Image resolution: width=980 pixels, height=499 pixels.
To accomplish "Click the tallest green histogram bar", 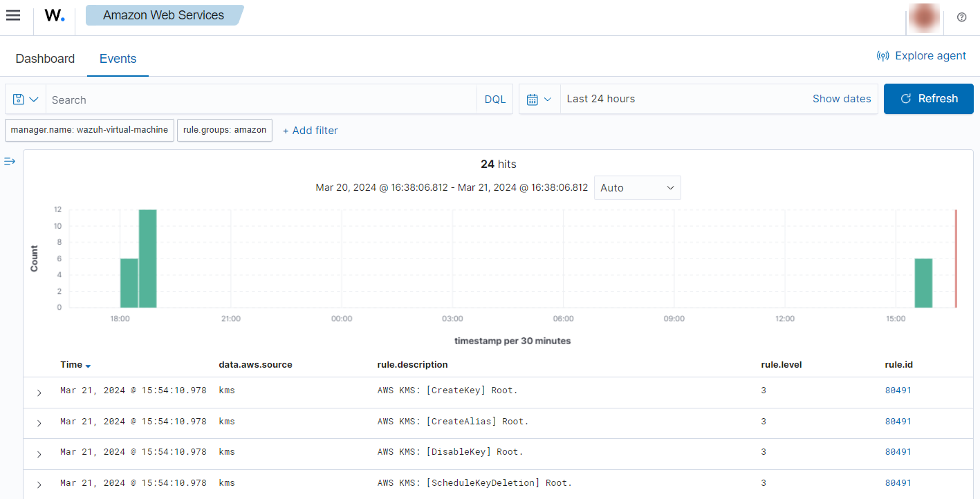I will 147,258.
